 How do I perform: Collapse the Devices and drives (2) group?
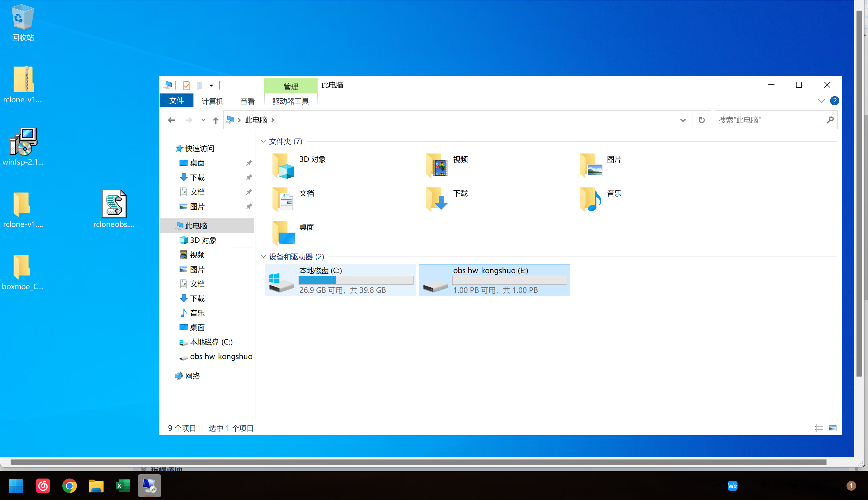(263, 257)
